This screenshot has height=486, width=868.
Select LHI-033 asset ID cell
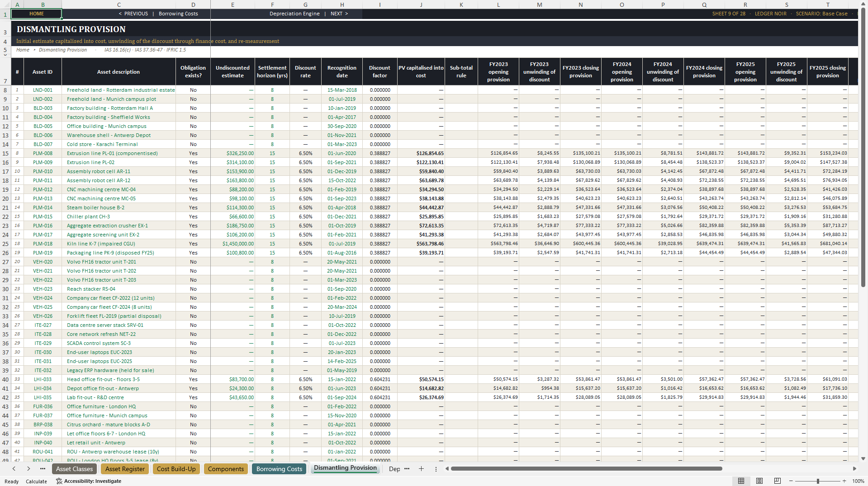[x=43, y=379]
